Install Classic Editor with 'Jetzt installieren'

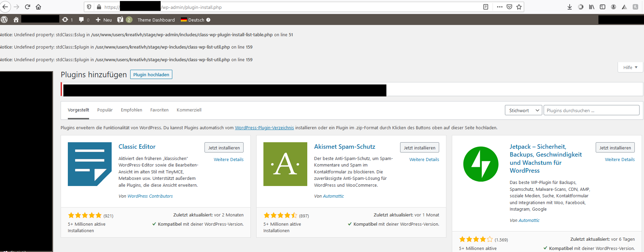click(x=224, y=148)
